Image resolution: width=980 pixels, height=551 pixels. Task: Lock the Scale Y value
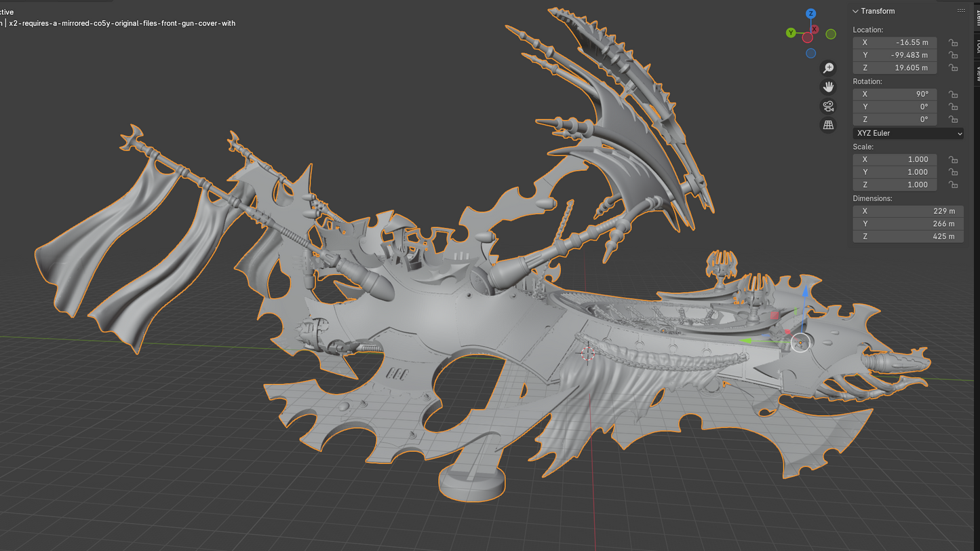(953, 172)
